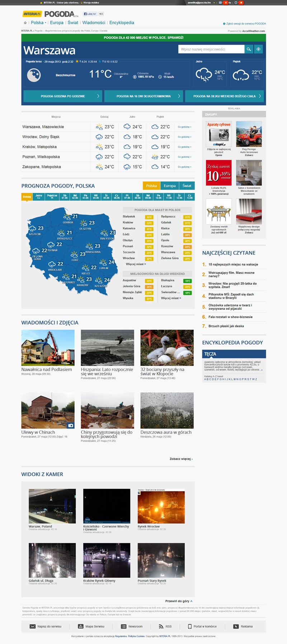Click the search magnifier icon button
Screen dimensions: 287x644
[x=249, y=49]
